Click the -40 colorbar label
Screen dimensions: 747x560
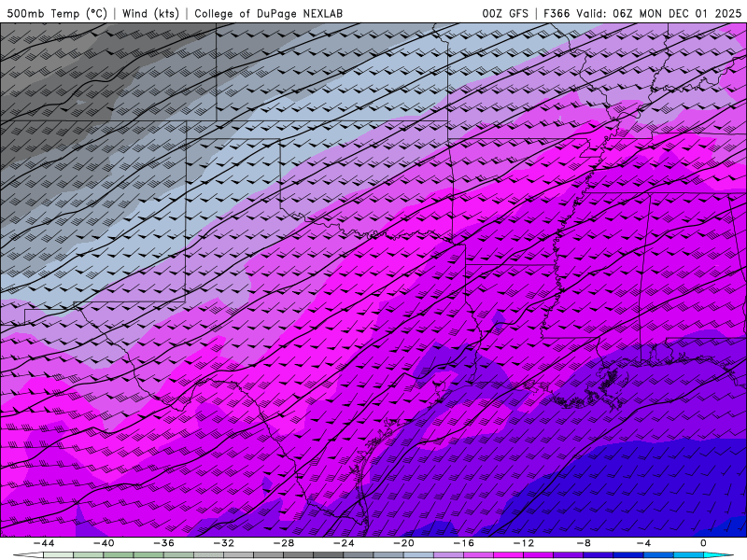pos(104,543)
